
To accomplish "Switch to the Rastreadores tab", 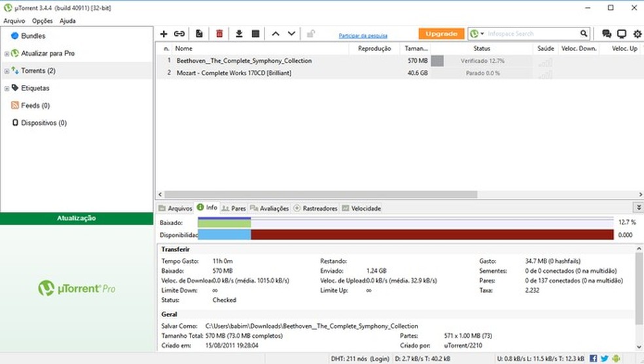I will click(x=315, y=208).
